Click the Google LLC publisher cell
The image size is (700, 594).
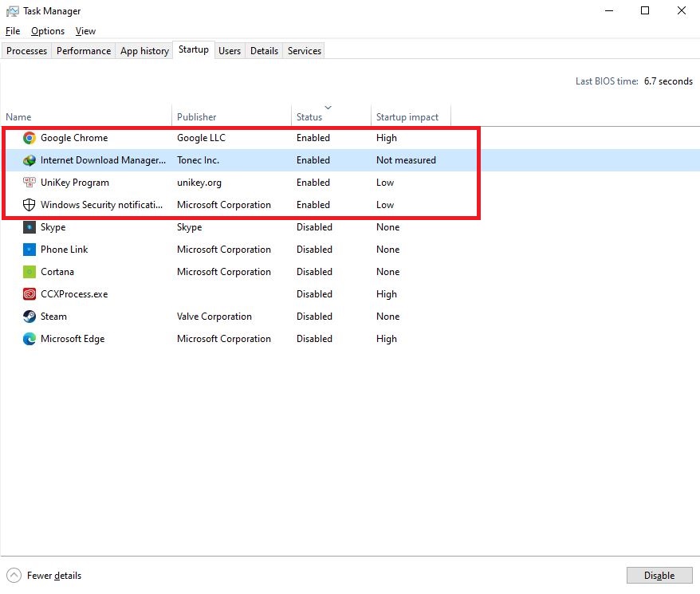coord(201,138)
